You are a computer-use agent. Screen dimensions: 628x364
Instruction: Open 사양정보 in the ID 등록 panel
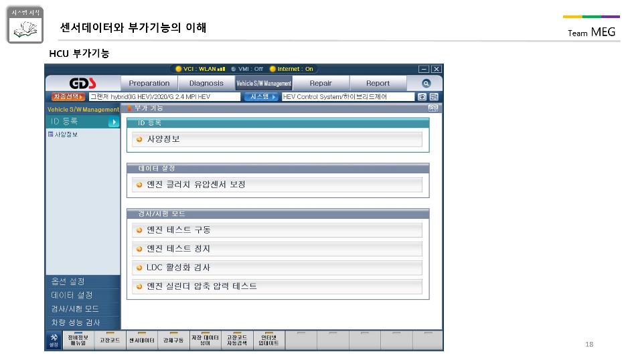point(277,139)
